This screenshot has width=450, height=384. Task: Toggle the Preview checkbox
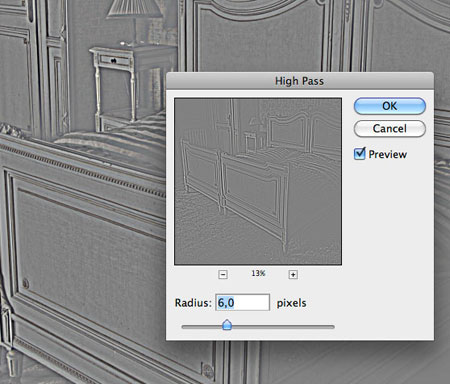pyautogui.click(x=359, y=154)
